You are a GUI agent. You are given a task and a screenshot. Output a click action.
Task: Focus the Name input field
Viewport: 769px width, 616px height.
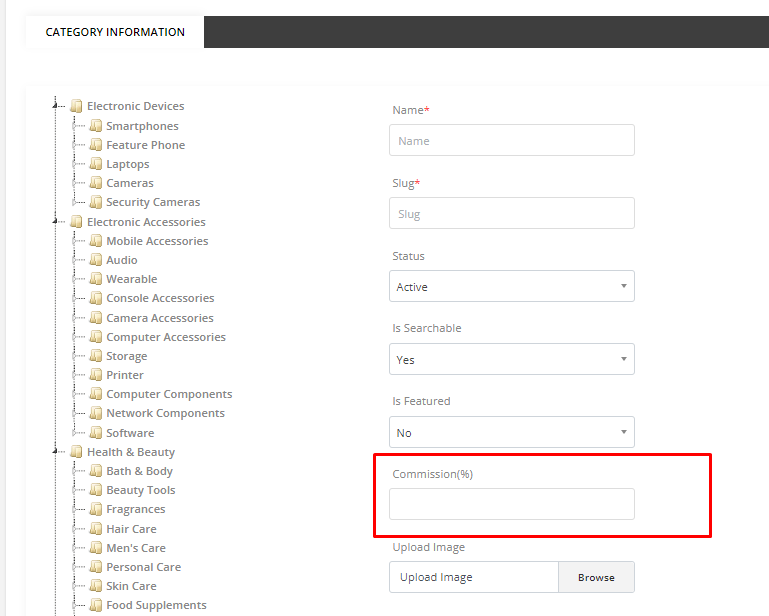click(511, 141)
